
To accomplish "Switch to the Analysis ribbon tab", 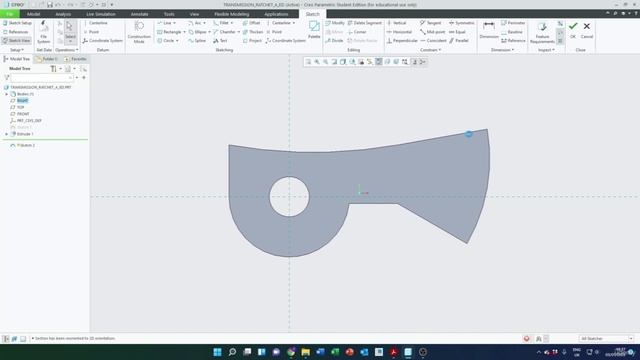I will (63, 14).
